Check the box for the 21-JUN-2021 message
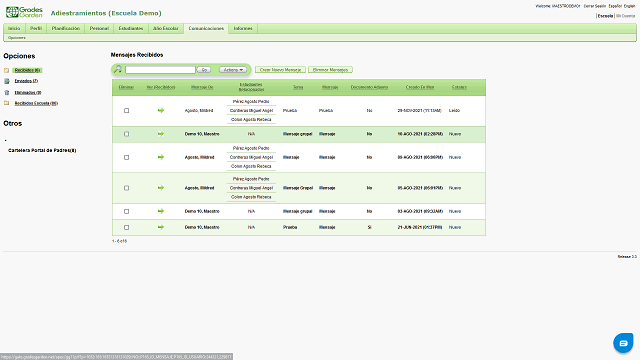This screenshot has width=640, height=360. coord(127,227)
